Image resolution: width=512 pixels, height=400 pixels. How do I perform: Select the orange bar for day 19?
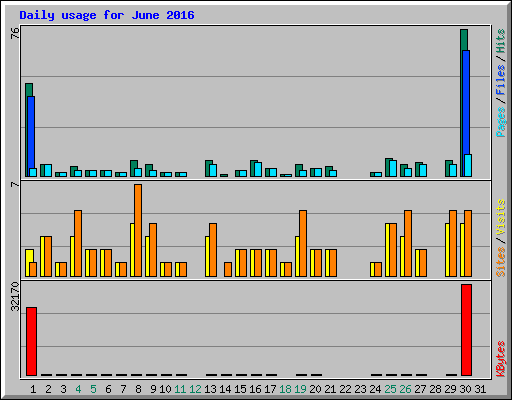(x=303, y=243)
